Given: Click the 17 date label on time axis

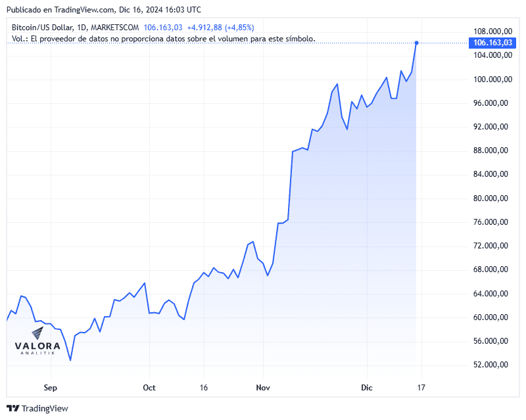Looking at the screenshot, I should pos(421,388).
